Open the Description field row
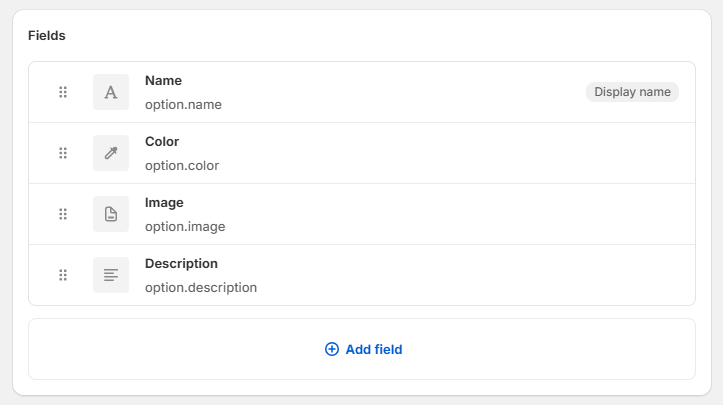The width and height of the screenshot is (723, 405). [400, 275]
